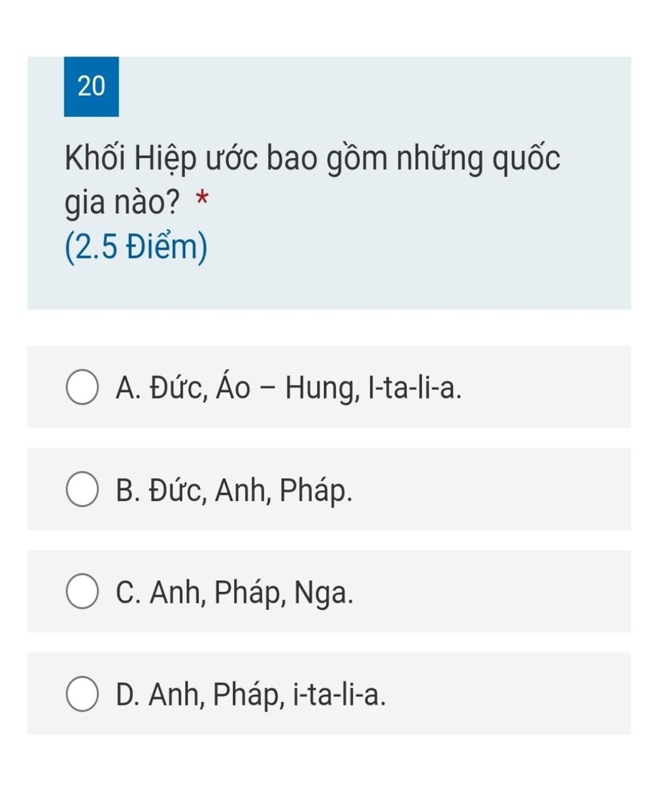The width and height of the screenshot is (650, 812).
Task: Choose the radio circle next to C. Anh, Pháp, Nga
Action: (x=82, y=593)
